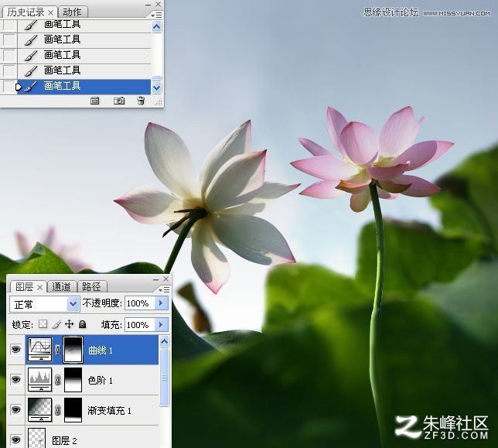Switch to the 通道 tab
498x448 pixels.
click(61, 287)
